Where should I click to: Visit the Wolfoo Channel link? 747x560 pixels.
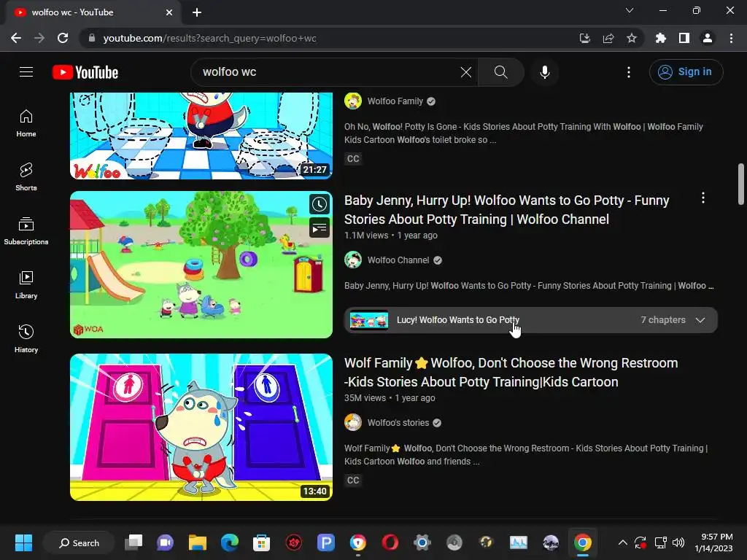tap(398, 260)
